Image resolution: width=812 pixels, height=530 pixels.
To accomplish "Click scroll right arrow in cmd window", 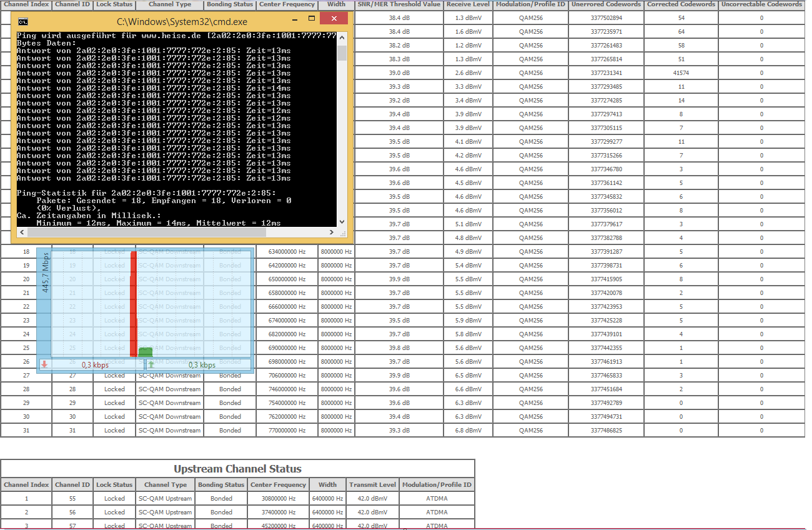I will (x=332, y=232).
